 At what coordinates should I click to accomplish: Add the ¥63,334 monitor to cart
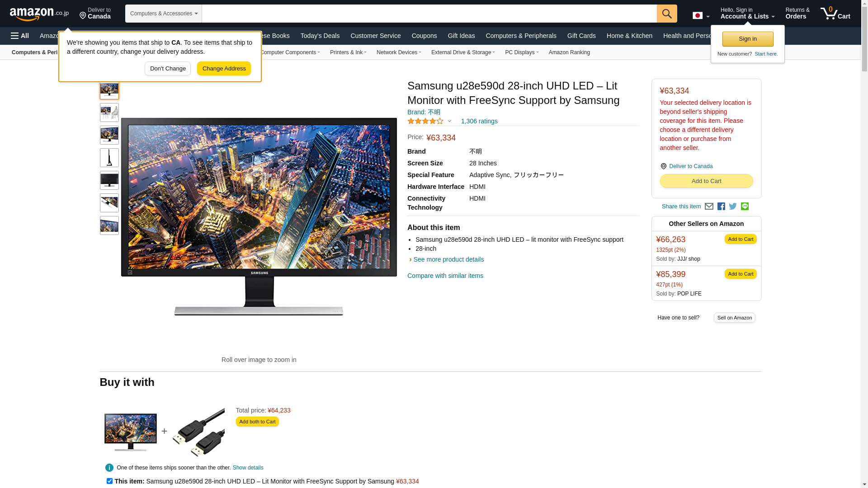(x=706, y=181)
